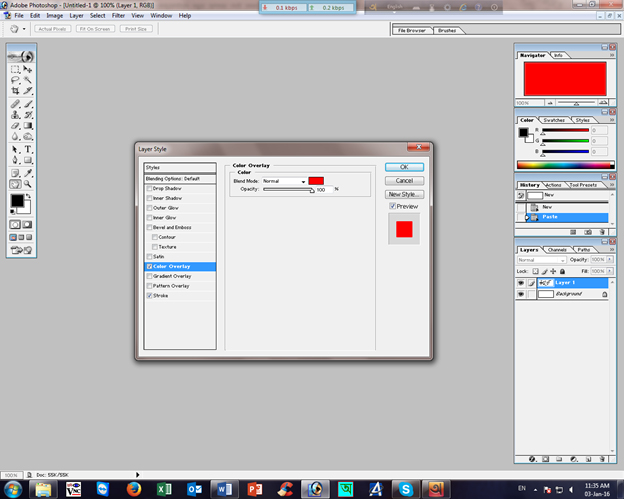Select the Zoom tool
This screenshot has width=624, height=499.
pyautogui.click(x=28, y=184)
